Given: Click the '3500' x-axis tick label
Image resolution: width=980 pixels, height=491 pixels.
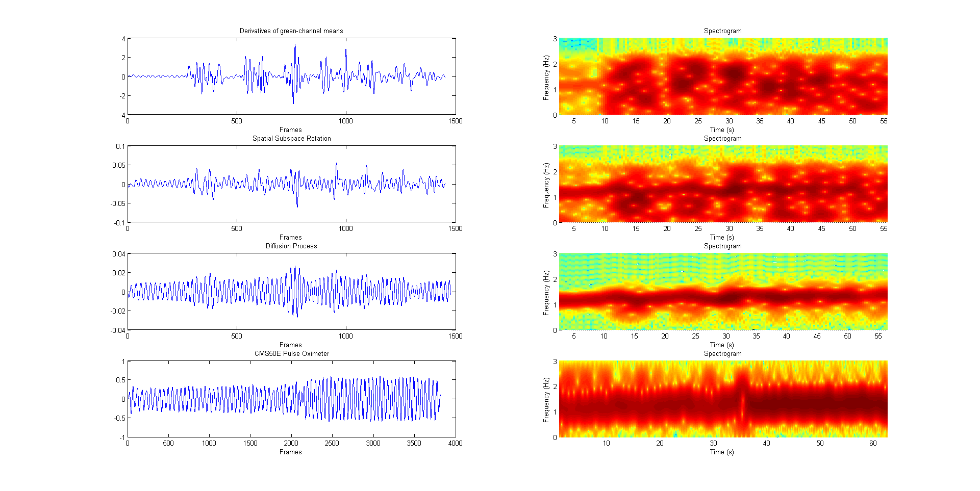Looking at the screenshot, I should (414, 444).
